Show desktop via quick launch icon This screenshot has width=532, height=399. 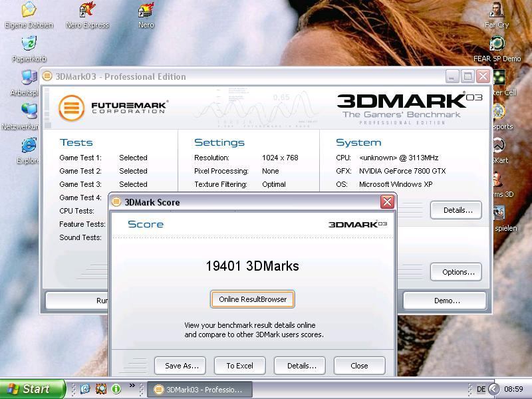pyautogui.click(x=85, y=389)
